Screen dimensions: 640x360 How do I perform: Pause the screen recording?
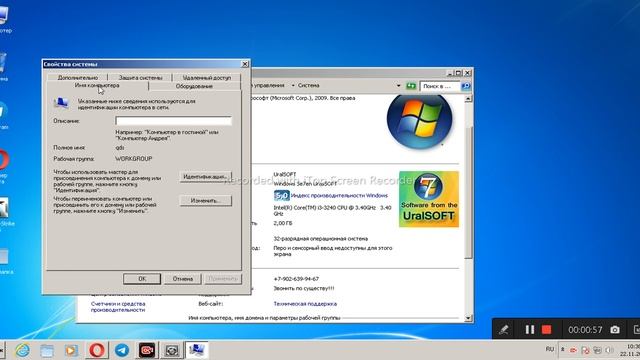529,329
